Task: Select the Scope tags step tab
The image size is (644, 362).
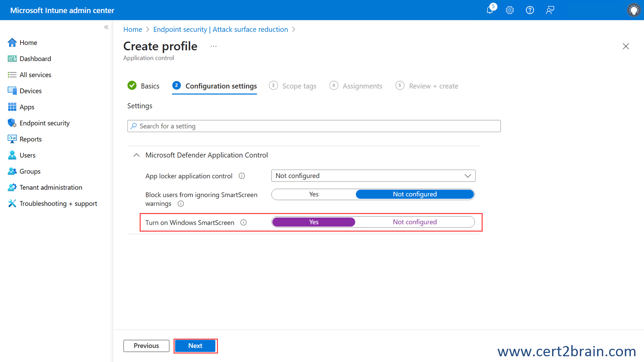Action: pyautogui.click(x=293, y=86)
